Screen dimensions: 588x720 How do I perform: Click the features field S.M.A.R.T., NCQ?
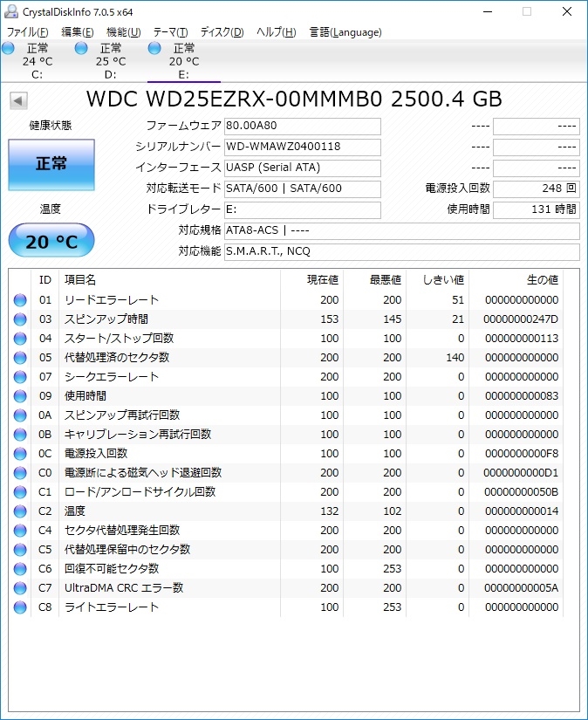(401, 251)
